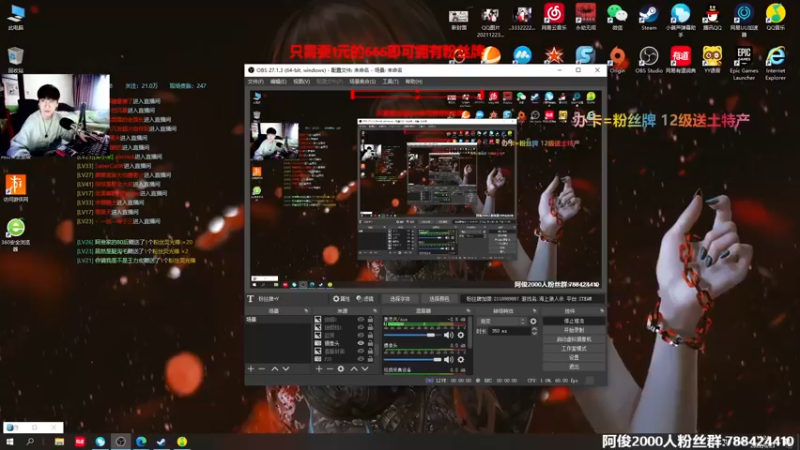
Task: Remove selected source with minus icon
Action: click(x=330, y=368)
